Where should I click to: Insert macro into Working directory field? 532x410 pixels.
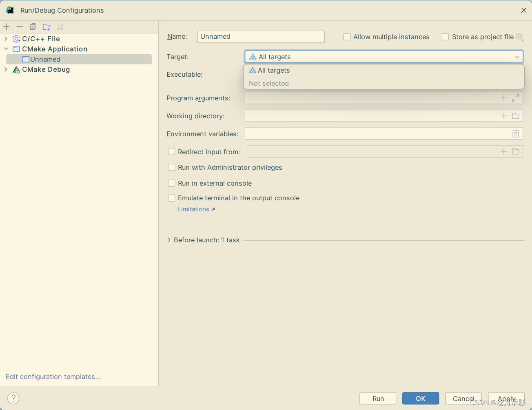[504, 116]
